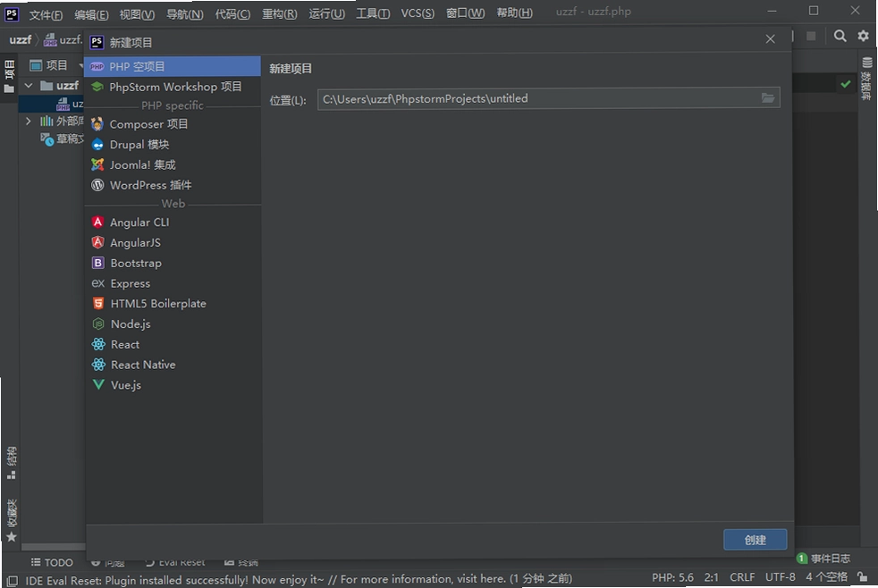Viewport: 878px width, 588px height.
Task: Select Angular CLI generator
Action: pos(173,223)
